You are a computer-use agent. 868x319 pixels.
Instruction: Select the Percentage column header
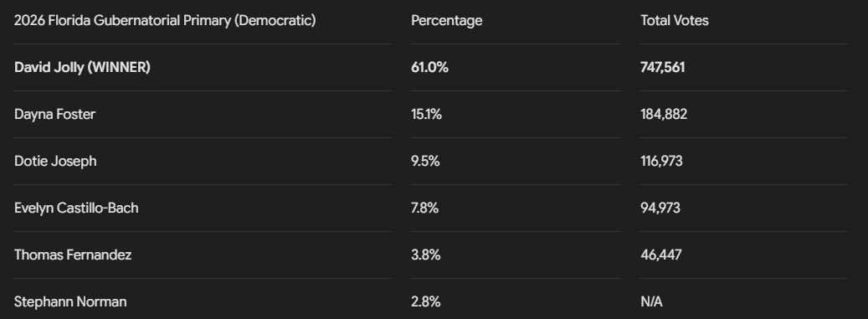[x=447, y=20]
